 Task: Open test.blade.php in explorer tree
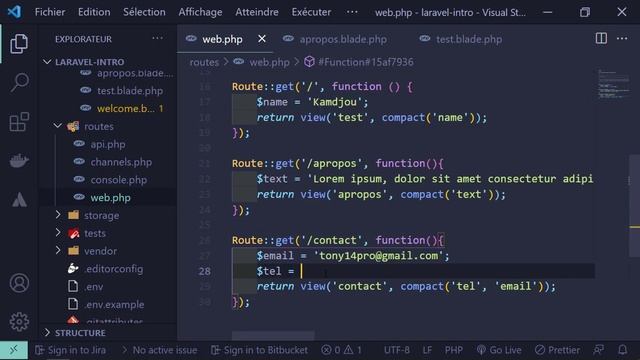130,91
